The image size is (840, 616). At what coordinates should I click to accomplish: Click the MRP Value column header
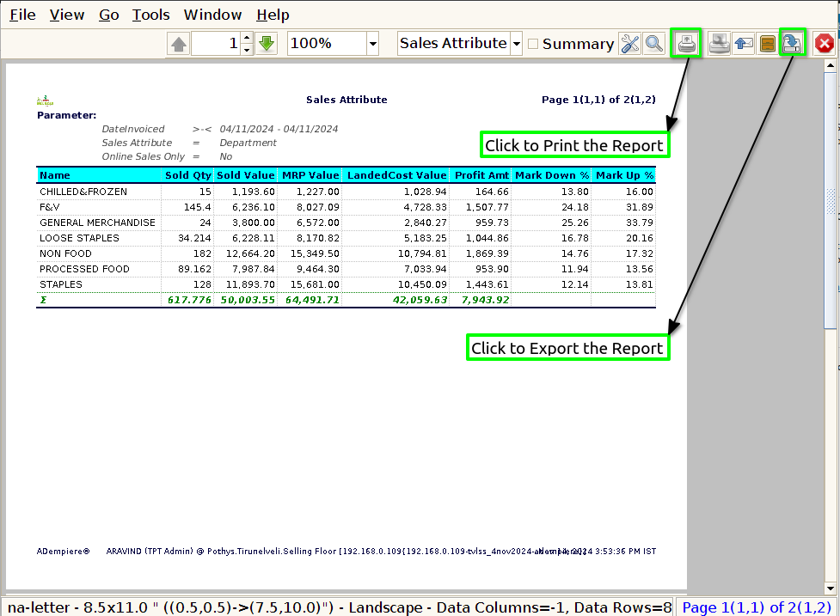310,175
